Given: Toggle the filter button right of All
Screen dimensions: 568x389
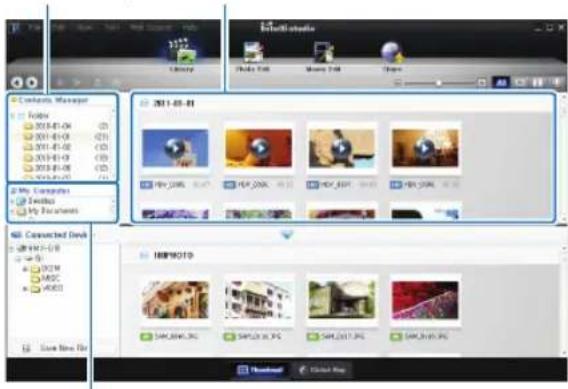Looking at the screenshot, I should pos(521,83).
